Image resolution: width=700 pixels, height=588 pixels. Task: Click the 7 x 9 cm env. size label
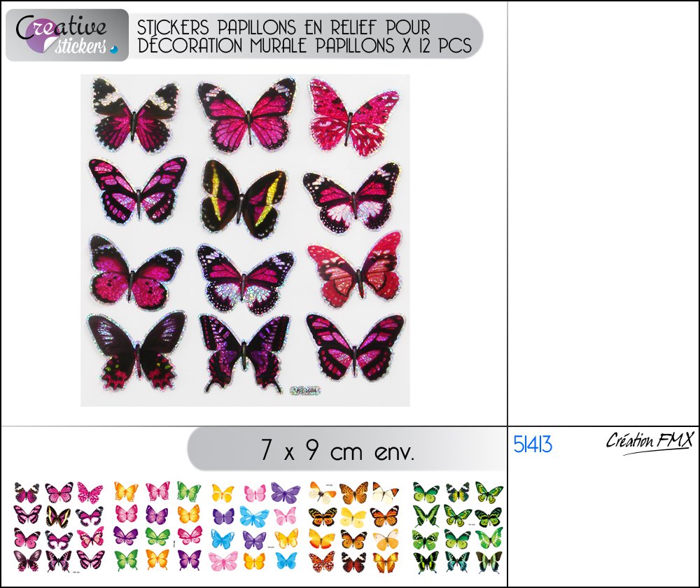pos(337,449)
